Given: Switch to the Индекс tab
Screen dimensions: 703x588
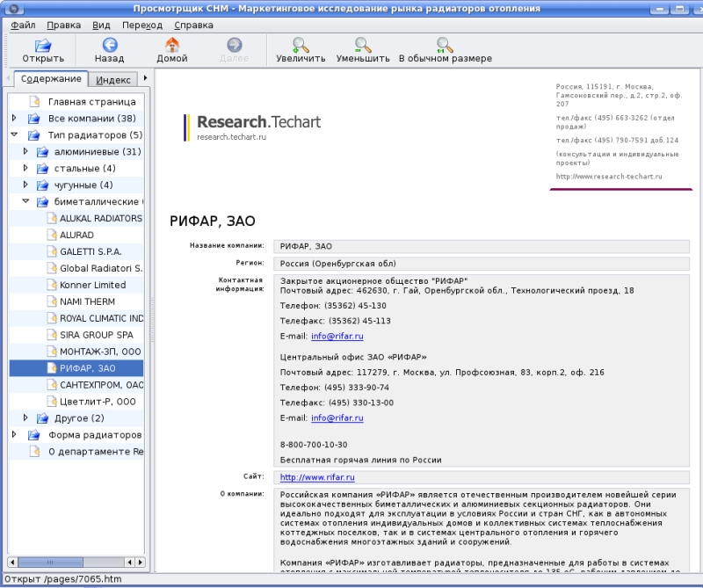Looking at the screenshot, I should pyautogui.click(x=113, y=80).
